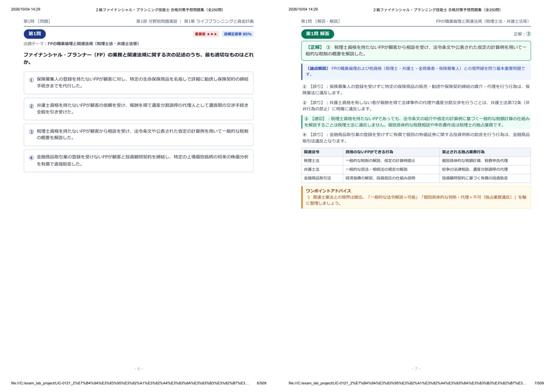
Task: Click the circled ③ beside 正解： on page 7
Action: (x=528, y=34)
